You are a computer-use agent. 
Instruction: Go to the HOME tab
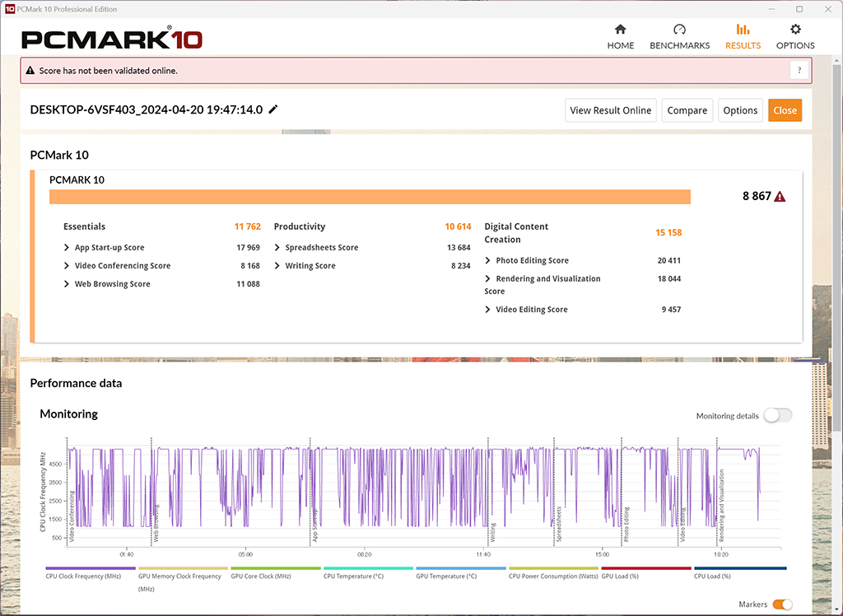tap(621, 46)
